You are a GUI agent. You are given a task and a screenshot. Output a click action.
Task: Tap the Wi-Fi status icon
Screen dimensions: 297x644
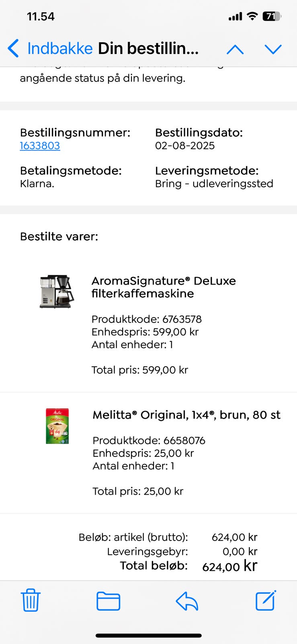click(252, 16)
